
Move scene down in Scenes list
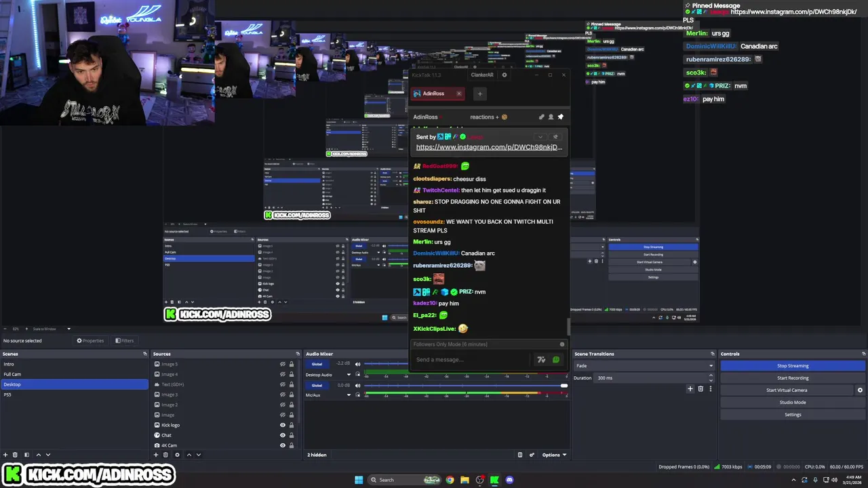[47, 455]
